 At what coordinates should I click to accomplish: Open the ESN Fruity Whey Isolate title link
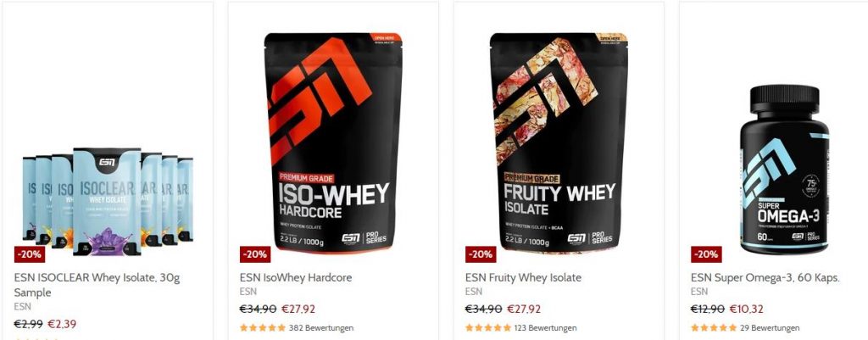click(523, 277)
